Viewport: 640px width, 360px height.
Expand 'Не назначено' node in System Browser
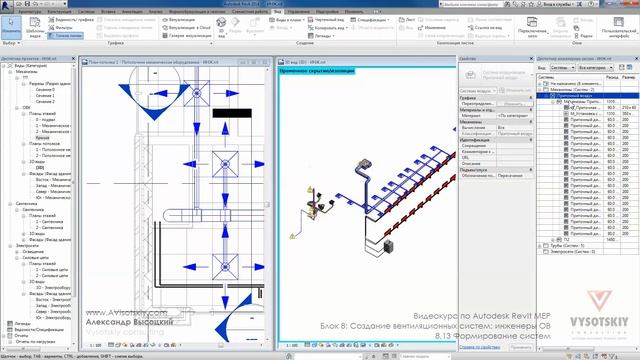pos(540,84)
